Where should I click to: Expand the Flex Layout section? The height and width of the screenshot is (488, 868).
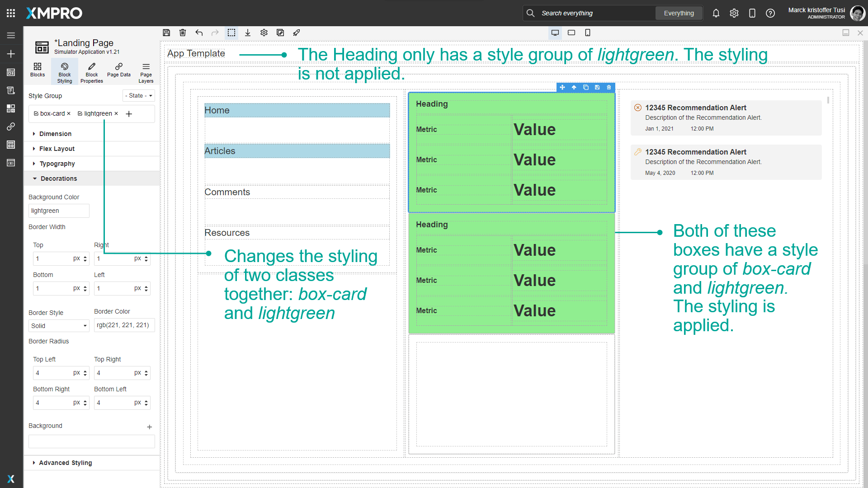tap(92, 149)
